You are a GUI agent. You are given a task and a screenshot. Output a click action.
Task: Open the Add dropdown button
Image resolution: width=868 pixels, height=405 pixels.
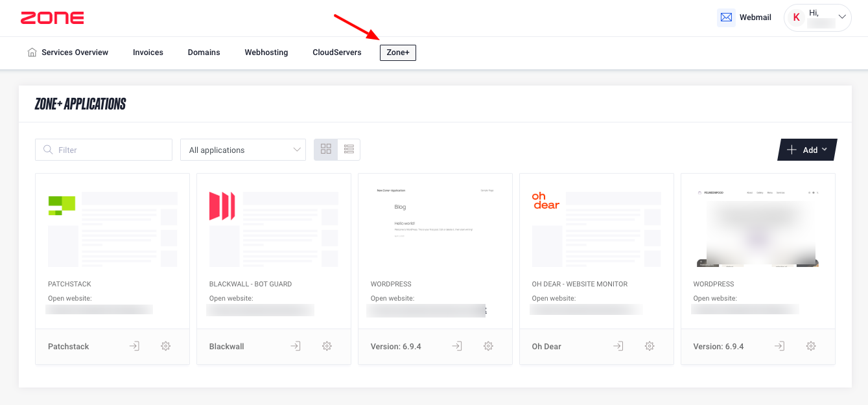tap(807, 150)
